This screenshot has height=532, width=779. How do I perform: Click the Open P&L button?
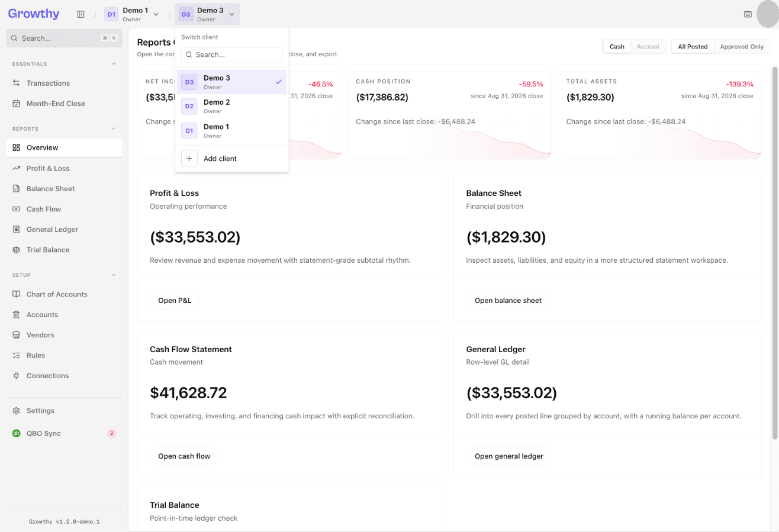175,301
